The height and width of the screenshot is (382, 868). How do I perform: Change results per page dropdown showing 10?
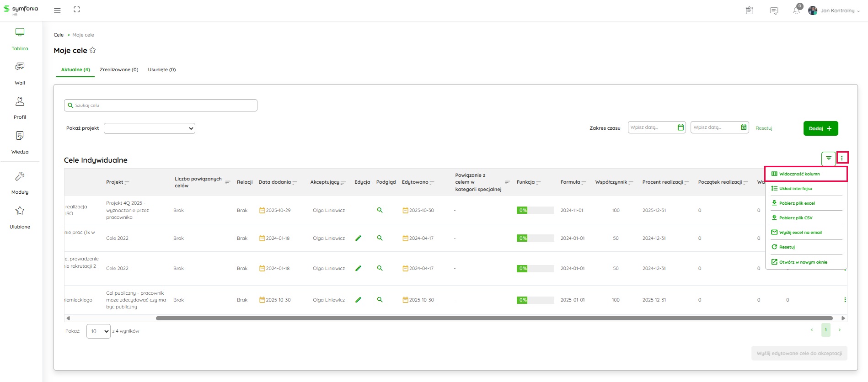point(98,331)
